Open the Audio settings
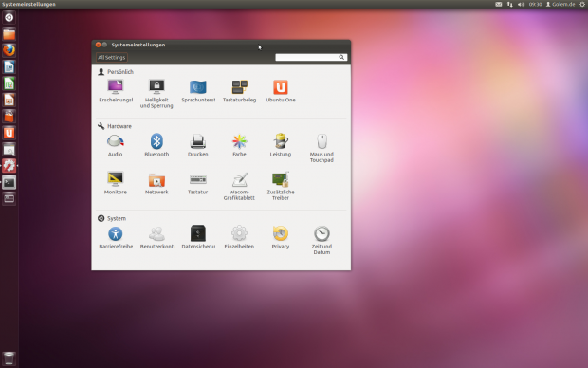 115,145
